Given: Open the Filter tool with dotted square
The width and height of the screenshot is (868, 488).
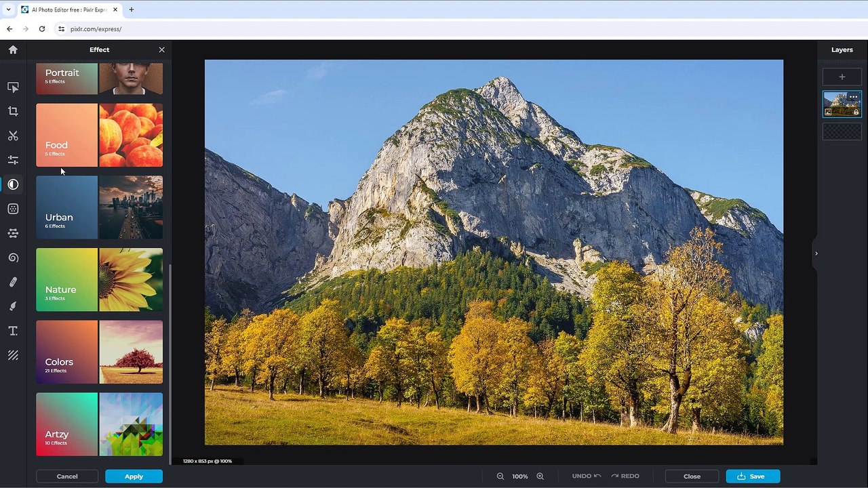Looking at the screenshot, I should click(x=13, y=209).
